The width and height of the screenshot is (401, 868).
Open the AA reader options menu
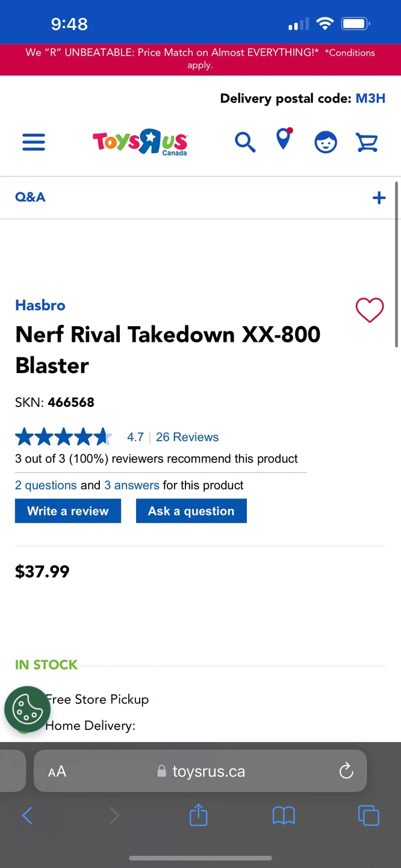tap(57, 772)
